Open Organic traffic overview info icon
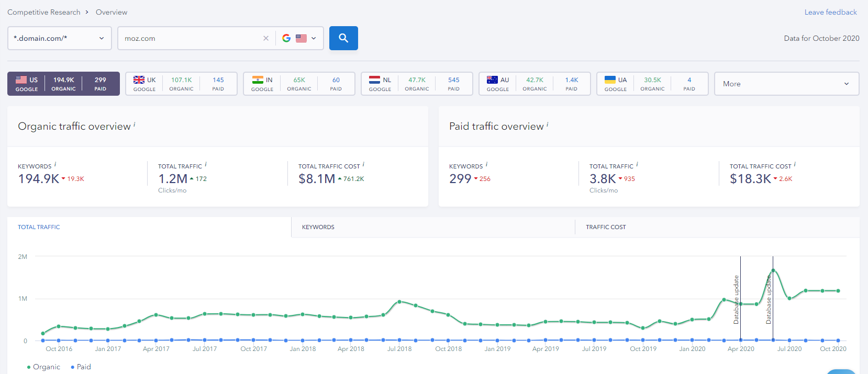Image resolution: width=868 pixels, height=374 pixels. [135, 124]
